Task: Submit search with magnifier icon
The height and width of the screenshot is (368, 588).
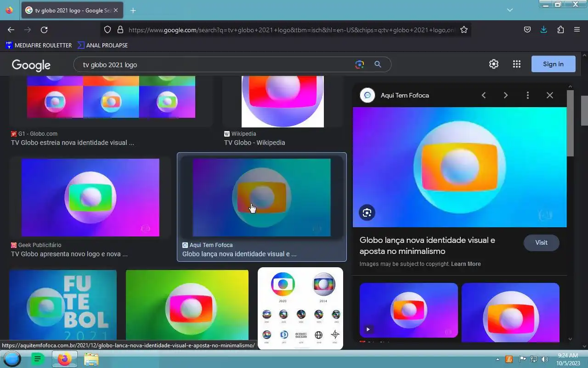Action: click(x=378, y=65)
